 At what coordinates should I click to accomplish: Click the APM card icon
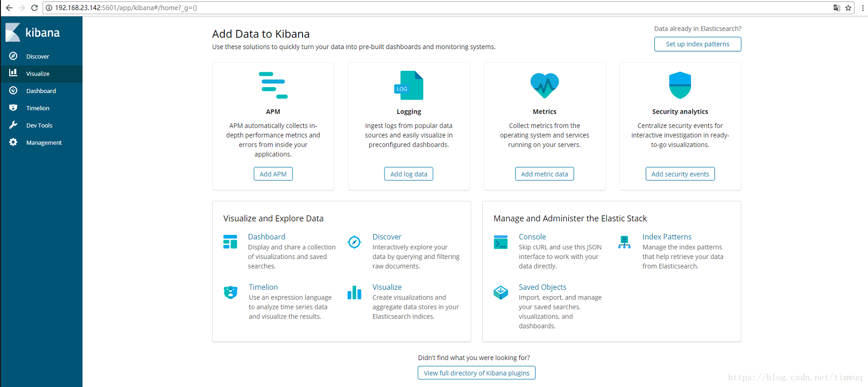click(273, 85)
